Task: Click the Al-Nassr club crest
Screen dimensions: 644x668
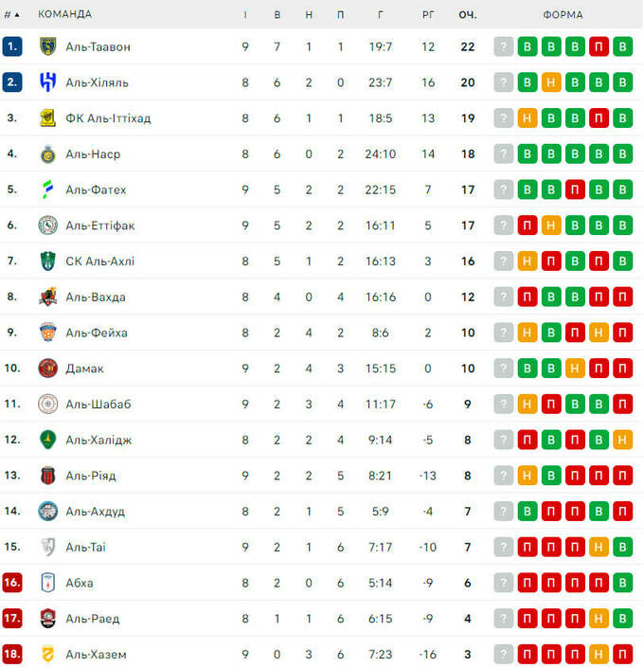Action: [x=48, y=153]
